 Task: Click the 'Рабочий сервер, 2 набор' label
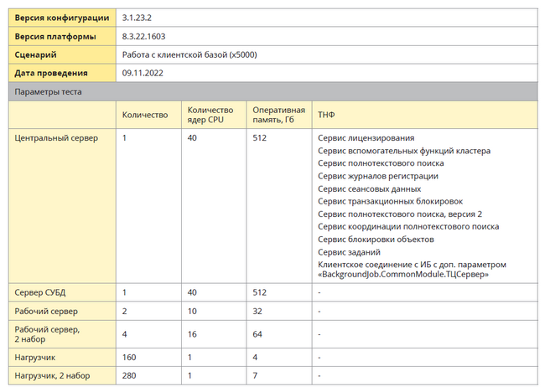47,334
